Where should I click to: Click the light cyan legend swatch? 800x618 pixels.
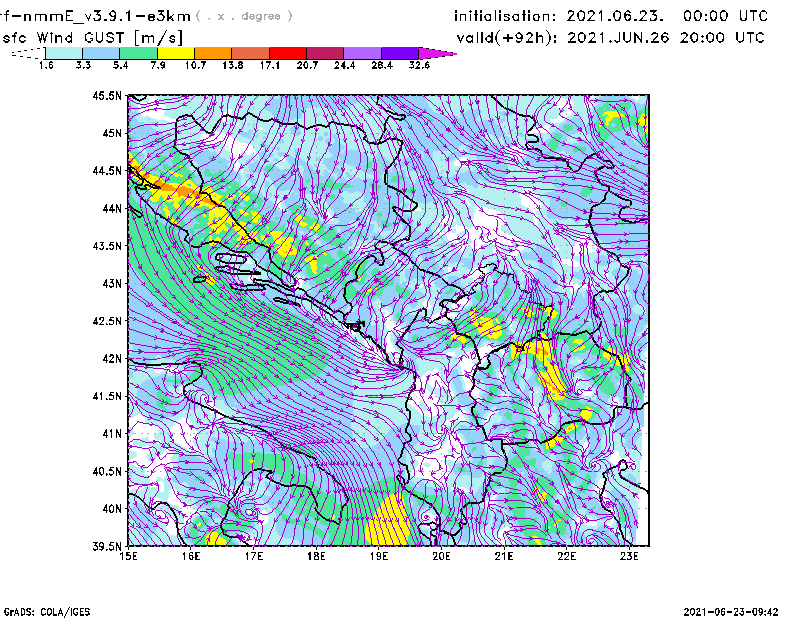pyautogui.click(x=64, y=53)
